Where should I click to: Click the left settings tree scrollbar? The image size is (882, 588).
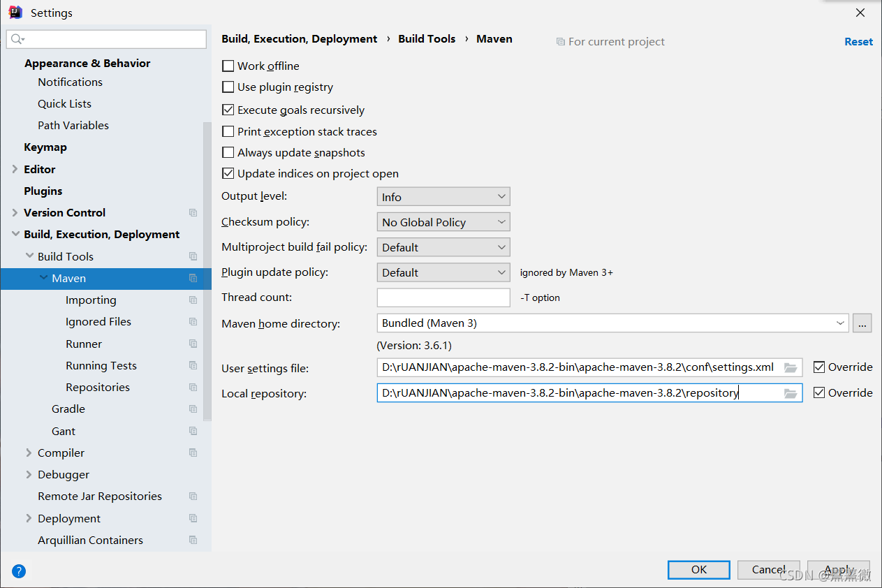207,271
